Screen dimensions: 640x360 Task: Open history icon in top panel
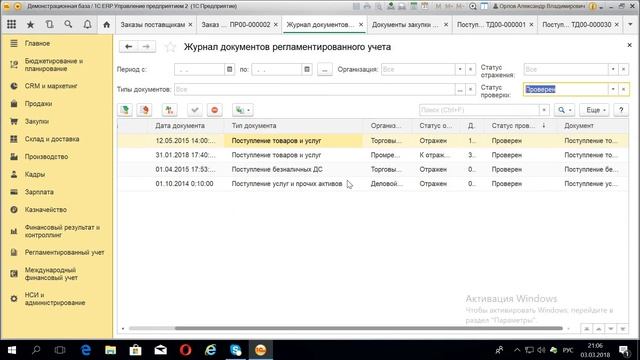tap(49, 24)
